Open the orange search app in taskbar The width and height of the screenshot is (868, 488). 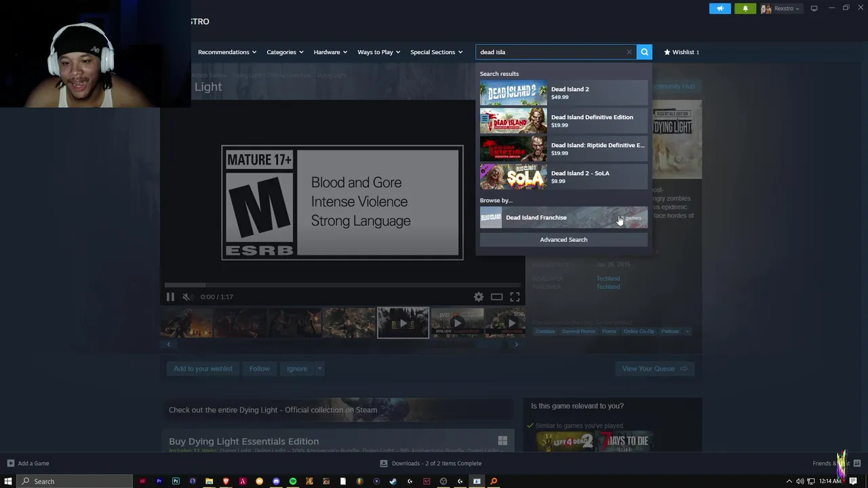pos(494,481)
